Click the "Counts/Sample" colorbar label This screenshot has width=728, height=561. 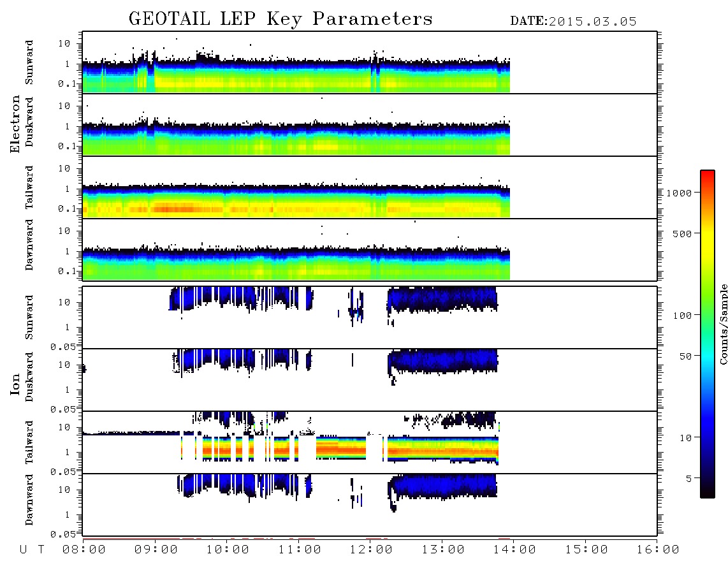tap(724, 324)
